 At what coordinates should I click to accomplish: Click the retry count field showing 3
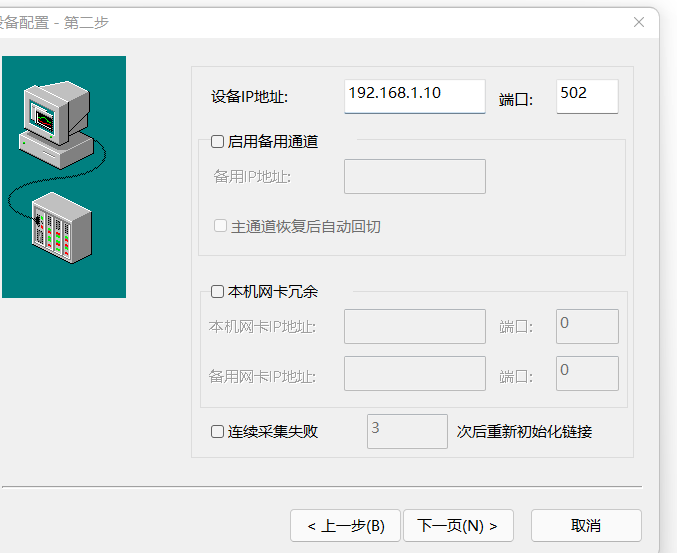[407, 431]
